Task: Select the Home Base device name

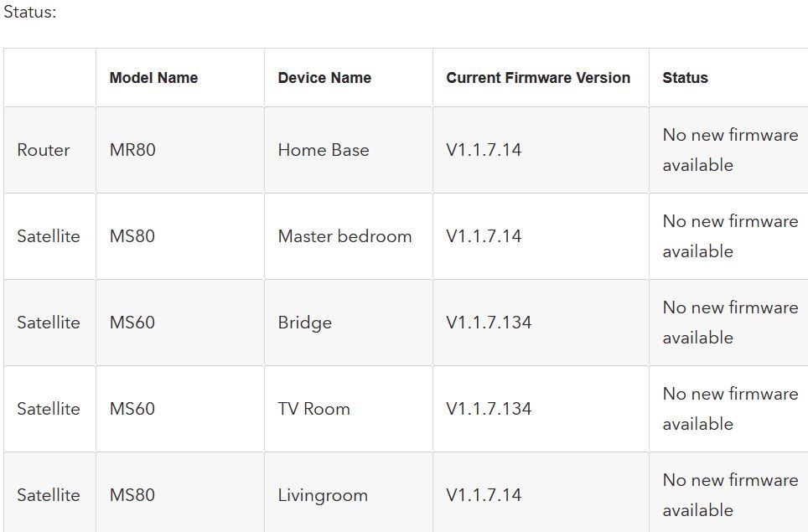Action: (x=324, y=150)
